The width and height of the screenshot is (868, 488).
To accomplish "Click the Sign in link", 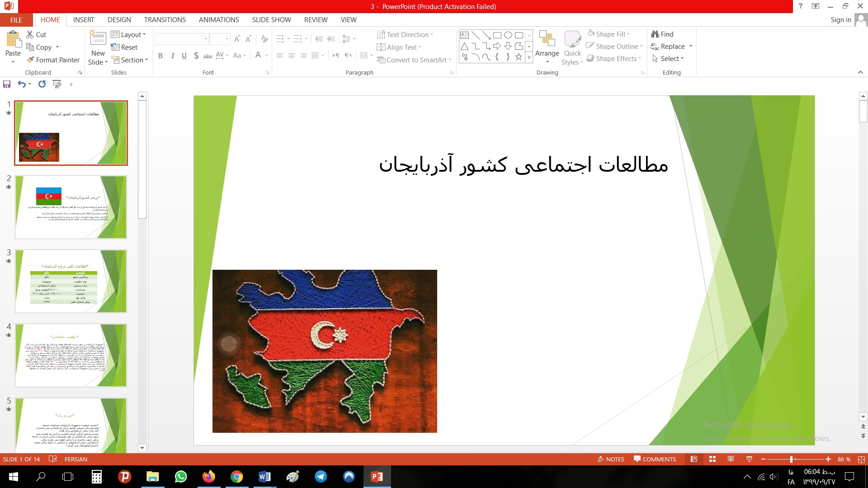I will [840, 20].
